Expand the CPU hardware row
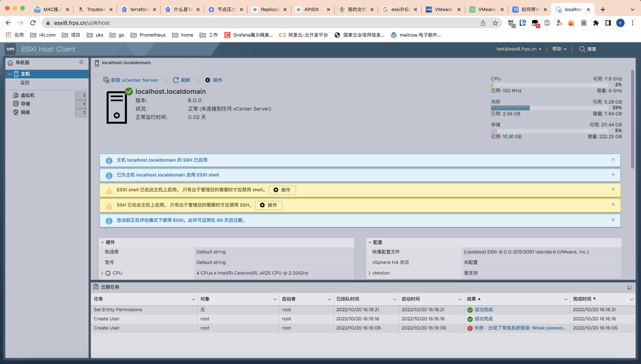Image resolution: width=641 pixels, height=364 pixels. click(x=102, y=273)
